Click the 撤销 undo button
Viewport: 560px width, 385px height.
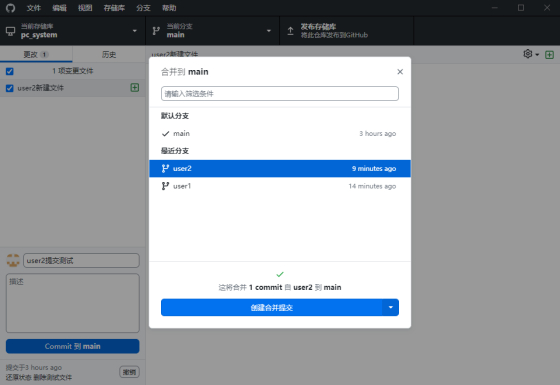coord(129,372)
